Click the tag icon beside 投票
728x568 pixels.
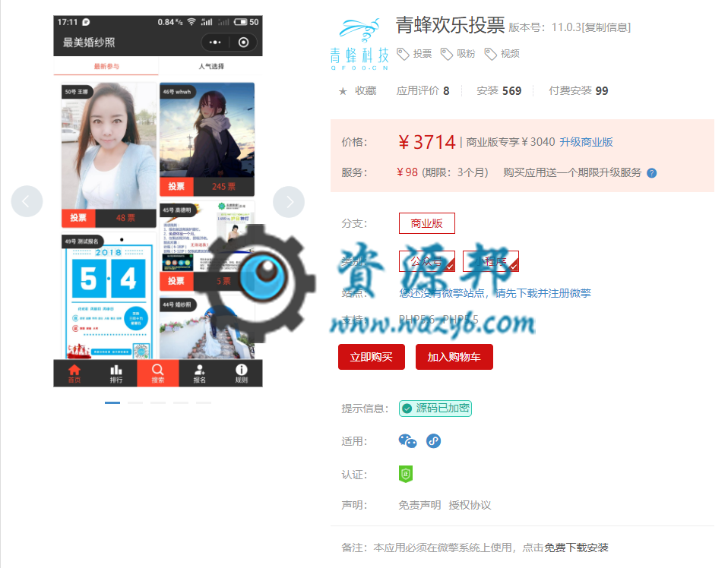403,54
